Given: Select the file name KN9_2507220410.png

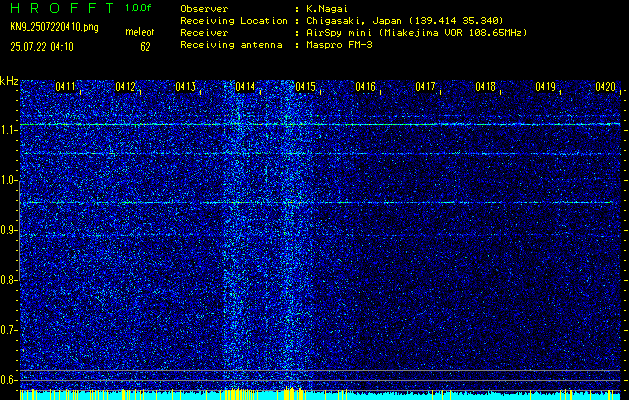Looking at the screenshot, I should 54,27.
